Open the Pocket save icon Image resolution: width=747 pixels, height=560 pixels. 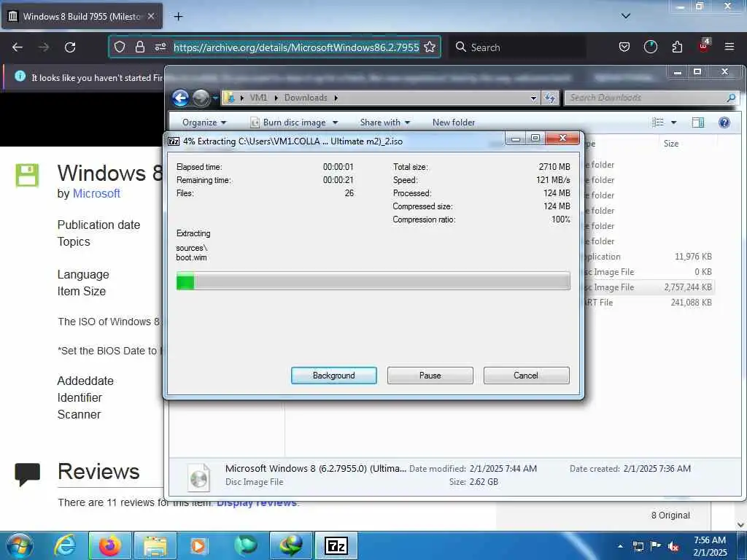coord(624,47)
